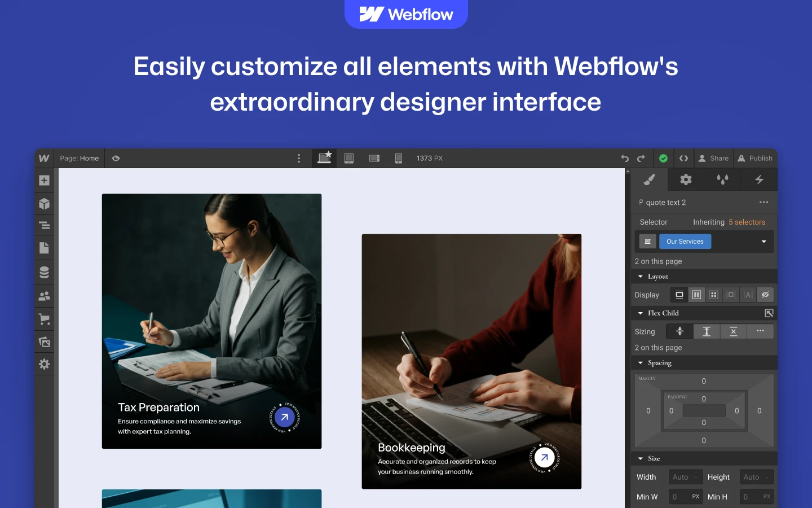Open the Our Services selector dropdown
Screen dimensions: 812x508
pyautogui.click(x=764, y=242)
